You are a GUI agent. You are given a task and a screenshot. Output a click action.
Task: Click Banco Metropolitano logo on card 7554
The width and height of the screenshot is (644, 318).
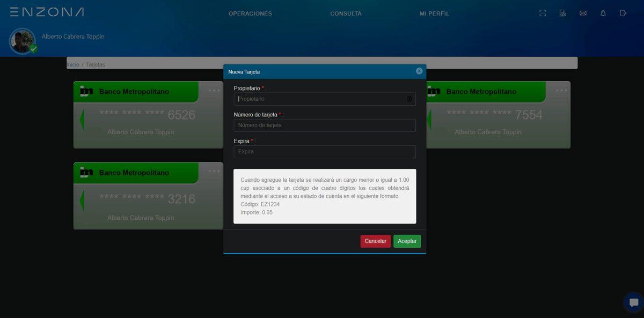434,92
